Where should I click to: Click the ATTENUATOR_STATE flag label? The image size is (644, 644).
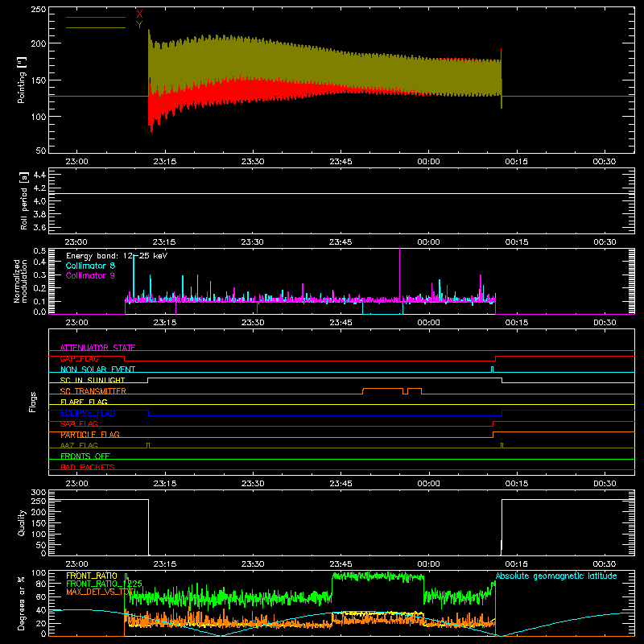(97, 348)
